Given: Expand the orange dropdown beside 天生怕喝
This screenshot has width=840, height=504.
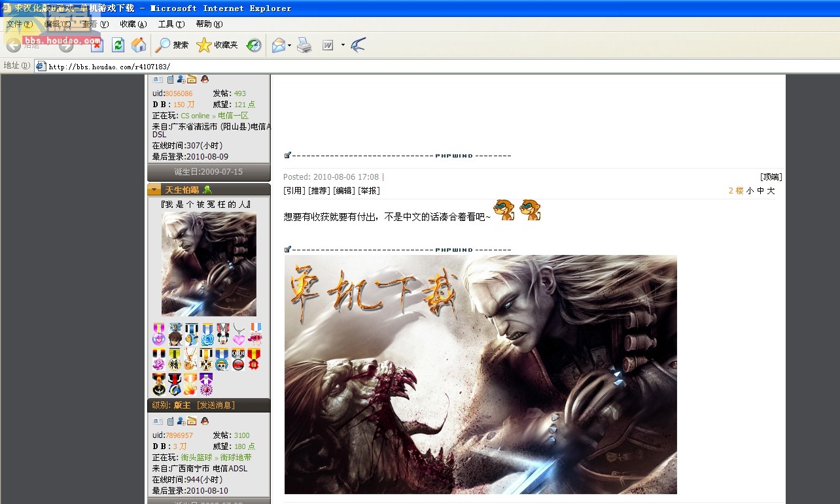Looking at the screenshot, I should point(154,190).
